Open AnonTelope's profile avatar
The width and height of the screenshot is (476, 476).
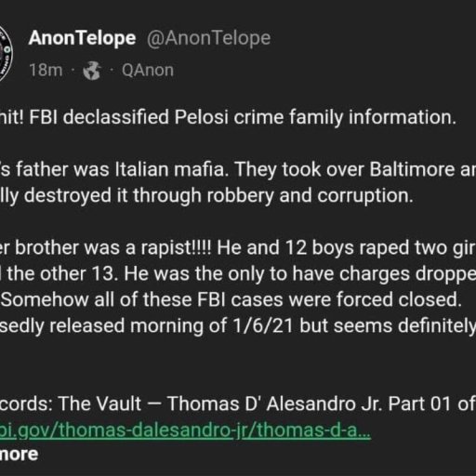coord(6,54)
